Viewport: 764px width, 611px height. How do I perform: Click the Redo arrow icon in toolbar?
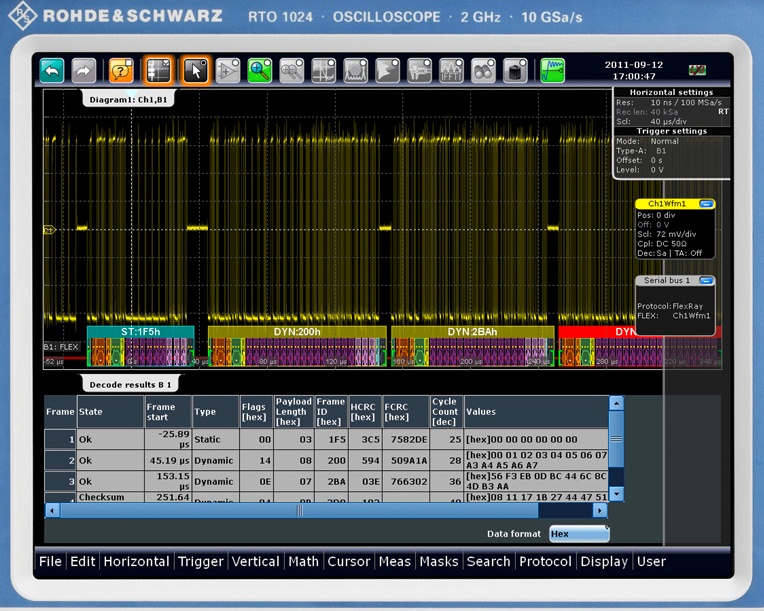coord(84,70)
